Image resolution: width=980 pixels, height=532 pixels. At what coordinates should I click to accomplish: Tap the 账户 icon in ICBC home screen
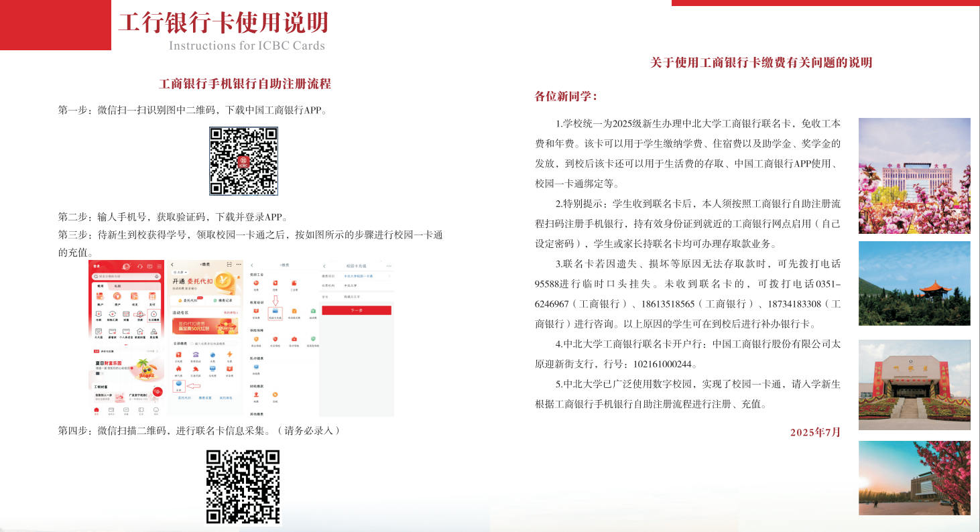[x=100, y=296]
